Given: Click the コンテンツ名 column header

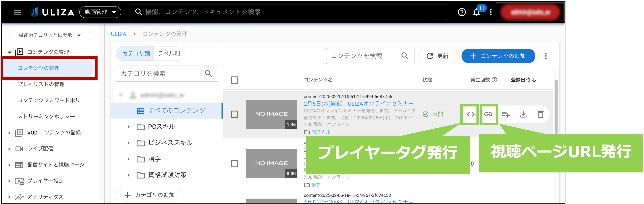Looking at the screenshot, I should pos(318,80).
